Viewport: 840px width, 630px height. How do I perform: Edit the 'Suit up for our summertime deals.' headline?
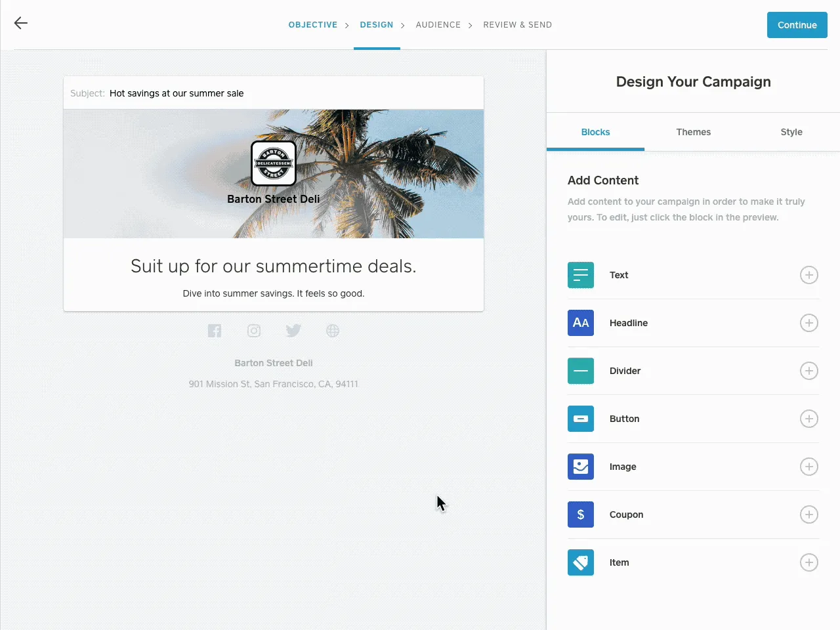tap(274, 266)
